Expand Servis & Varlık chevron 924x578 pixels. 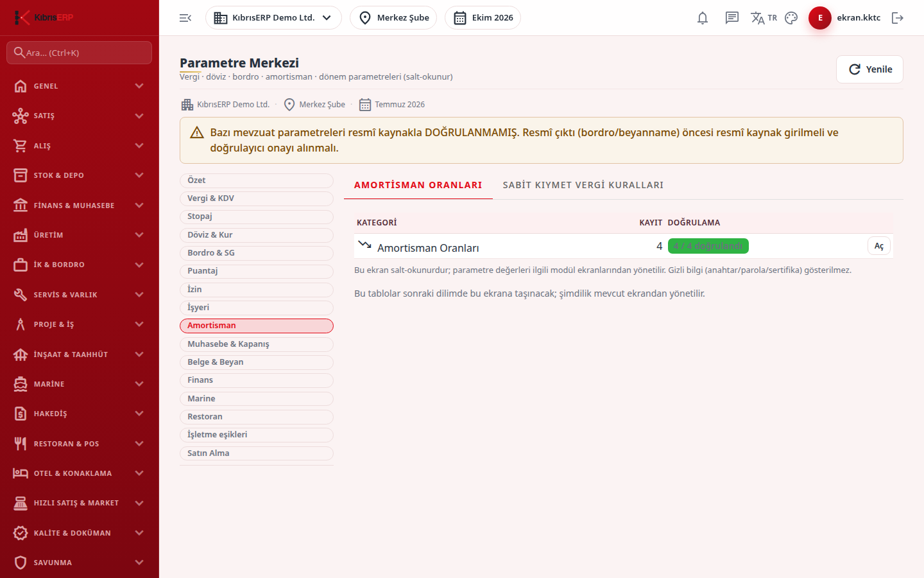point(139,295)
